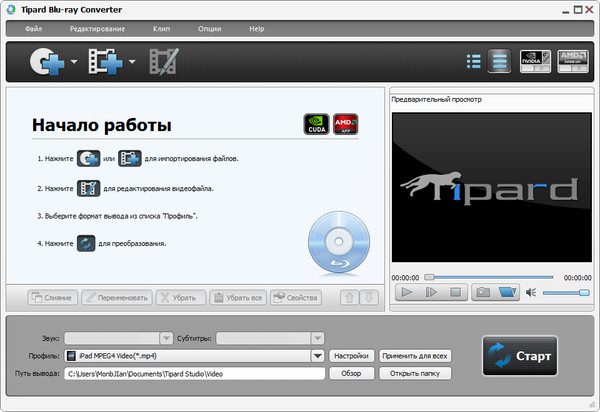Open the snapshot folder icon
This screenshot has width=600, height=412.
click(x=508, y=292)
